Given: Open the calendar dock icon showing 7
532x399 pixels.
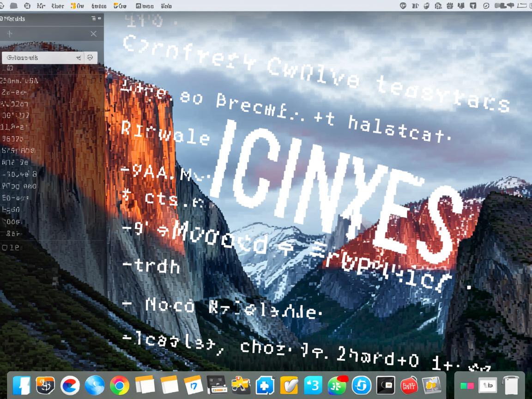Looking at the screenshot, I should [x=193, y=385].
